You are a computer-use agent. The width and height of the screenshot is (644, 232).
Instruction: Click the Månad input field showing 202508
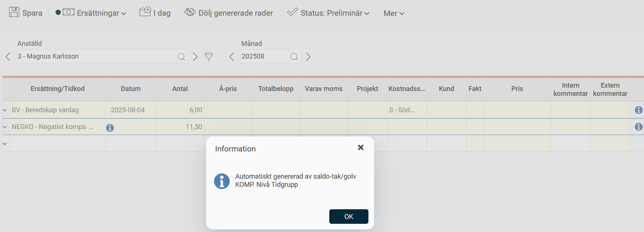pos(265,56)
